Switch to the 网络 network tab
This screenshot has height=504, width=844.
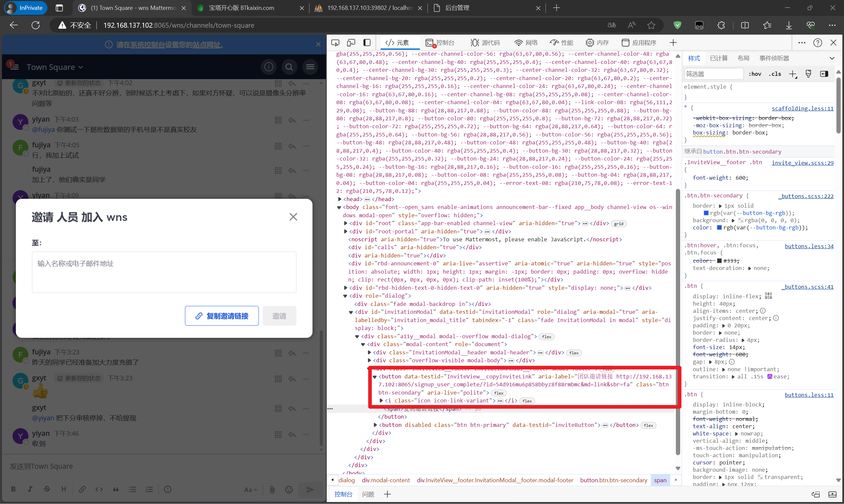coord(526,43)
